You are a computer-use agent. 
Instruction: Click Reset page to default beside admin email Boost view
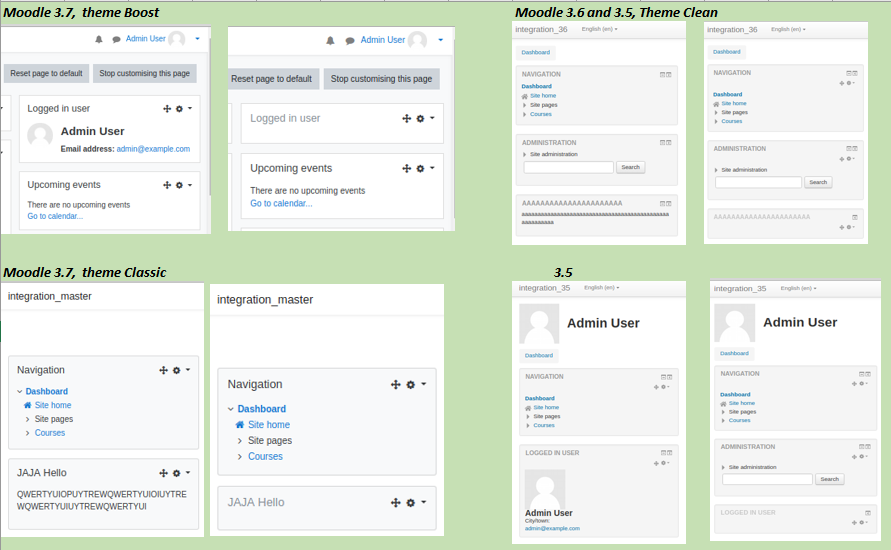(47, 73)
